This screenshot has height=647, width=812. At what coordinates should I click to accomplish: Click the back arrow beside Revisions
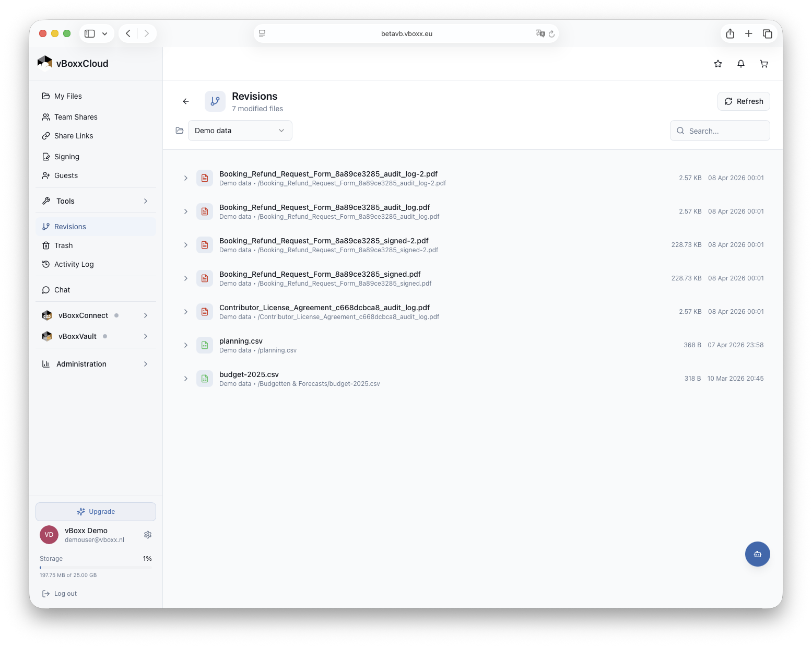point(186,101)
